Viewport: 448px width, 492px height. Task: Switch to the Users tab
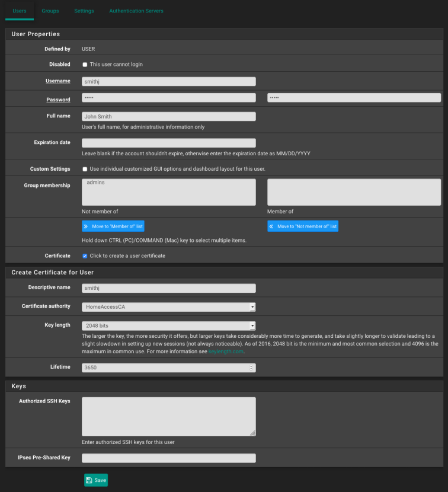[20, 11]
